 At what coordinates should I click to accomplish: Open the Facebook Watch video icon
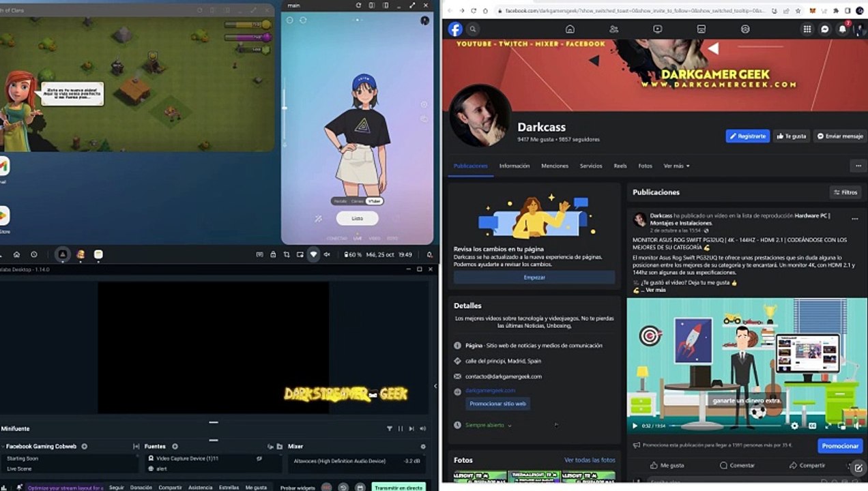pos(657,29)
